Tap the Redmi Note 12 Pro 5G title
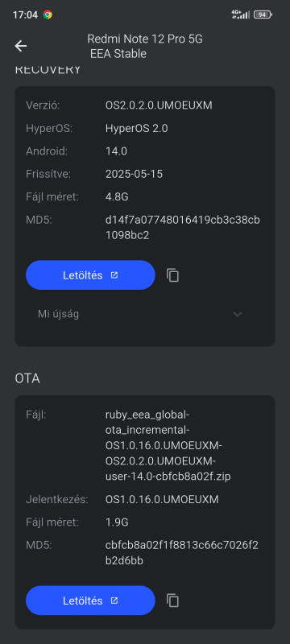The image size is (290, 644). click(x=144, y=39)
